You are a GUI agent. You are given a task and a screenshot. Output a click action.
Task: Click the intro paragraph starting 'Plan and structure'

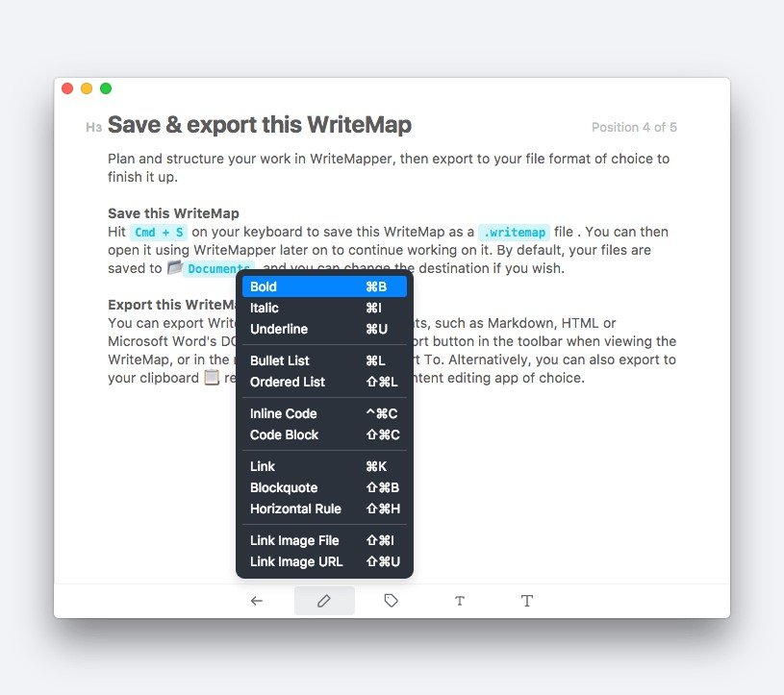pyautogui.click(x=389, y=168)
